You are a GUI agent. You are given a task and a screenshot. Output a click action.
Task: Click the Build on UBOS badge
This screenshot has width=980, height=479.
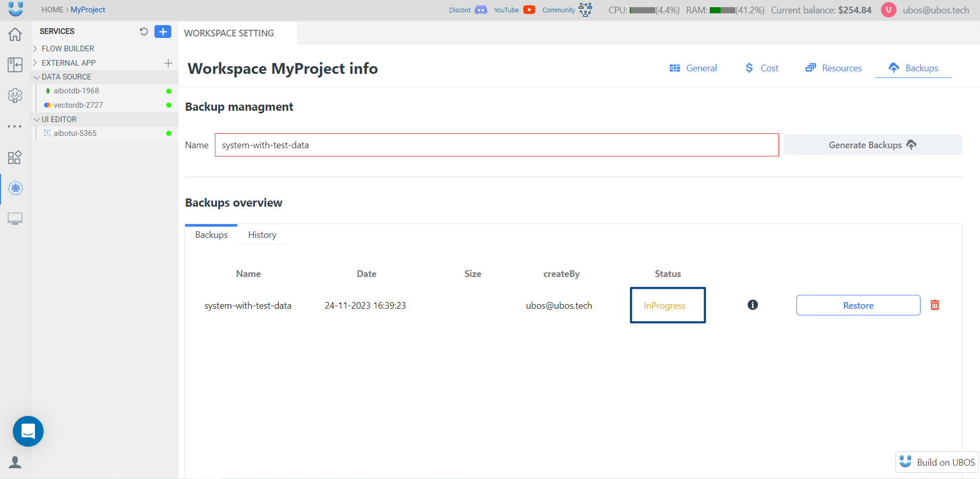point(937,462)
